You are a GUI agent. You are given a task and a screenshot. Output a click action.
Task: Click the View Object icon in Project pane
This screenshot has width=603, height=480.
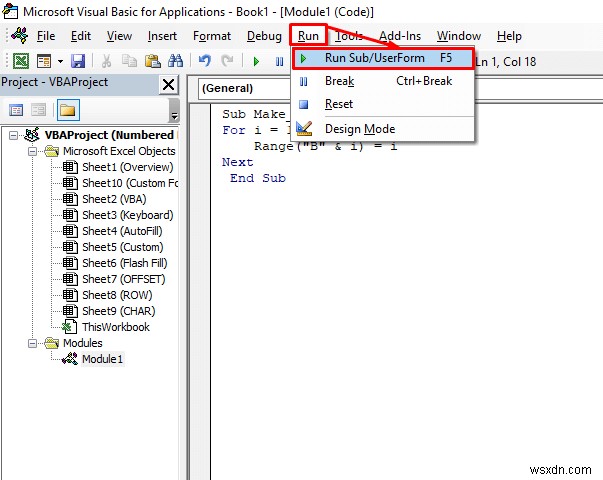[x=38, y=110]
